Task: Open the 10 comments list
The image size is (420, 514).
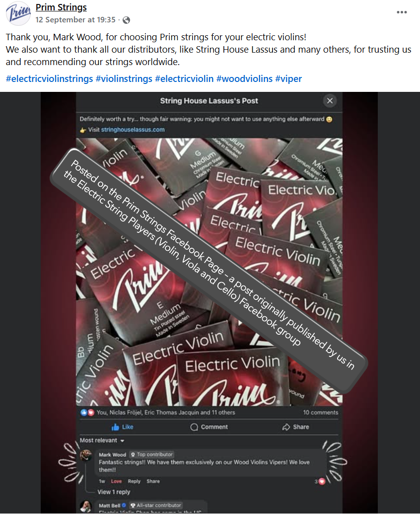Action: [320, 412]
